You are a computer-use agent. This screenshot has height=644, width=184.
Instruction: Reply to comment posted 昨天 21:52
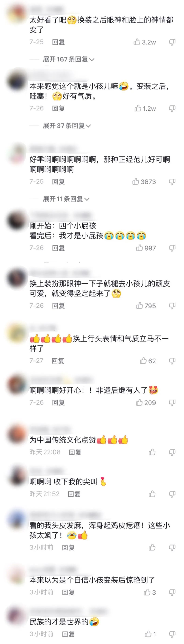74,494
